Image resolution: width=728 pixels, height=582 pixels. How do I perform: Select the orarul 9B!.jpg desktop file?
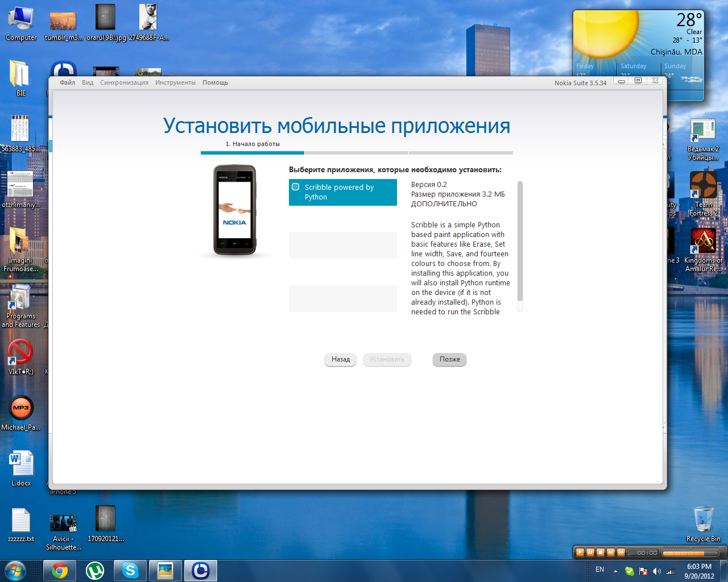[x=106, y=23]
